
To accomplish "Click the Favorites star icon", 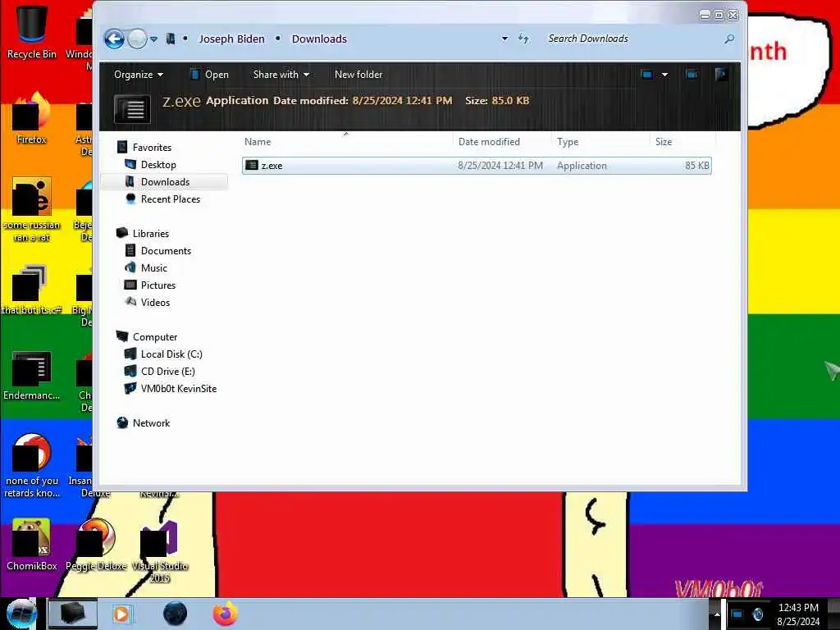I will 122,148.
